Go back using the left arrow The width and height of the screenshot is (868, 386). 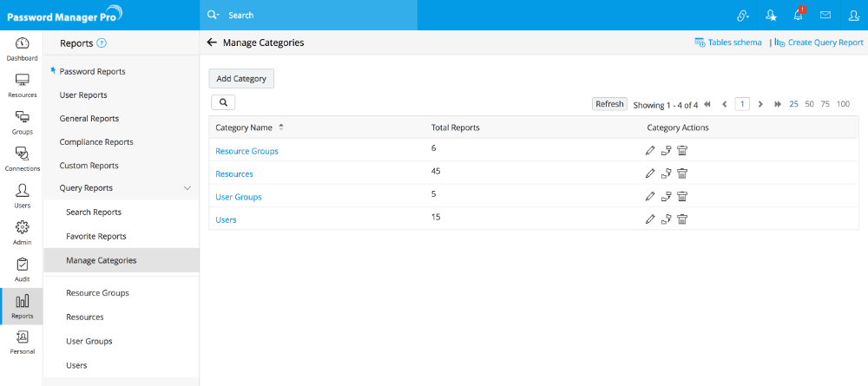tap(212, 42)
